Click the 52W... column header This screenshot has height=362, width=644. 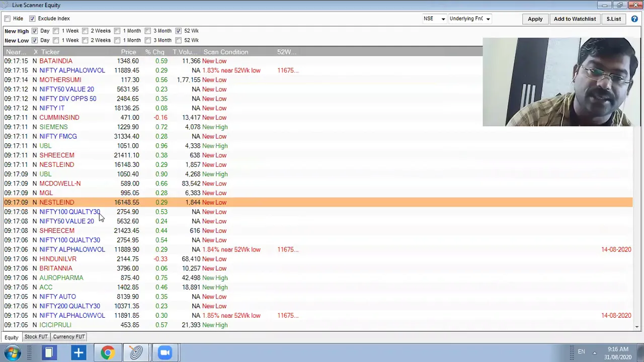pyautogui.click(x=287, y=52)
